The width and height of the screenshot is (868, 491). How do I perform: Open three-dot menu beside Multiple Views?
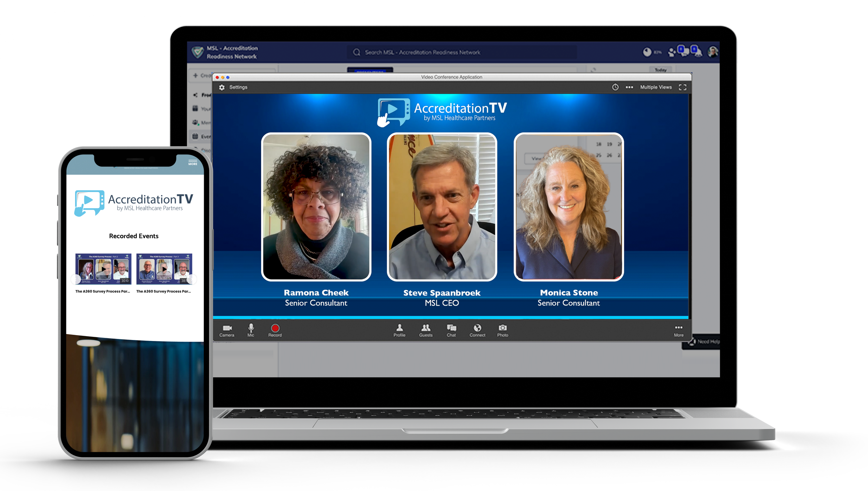(x=629, y=87)
